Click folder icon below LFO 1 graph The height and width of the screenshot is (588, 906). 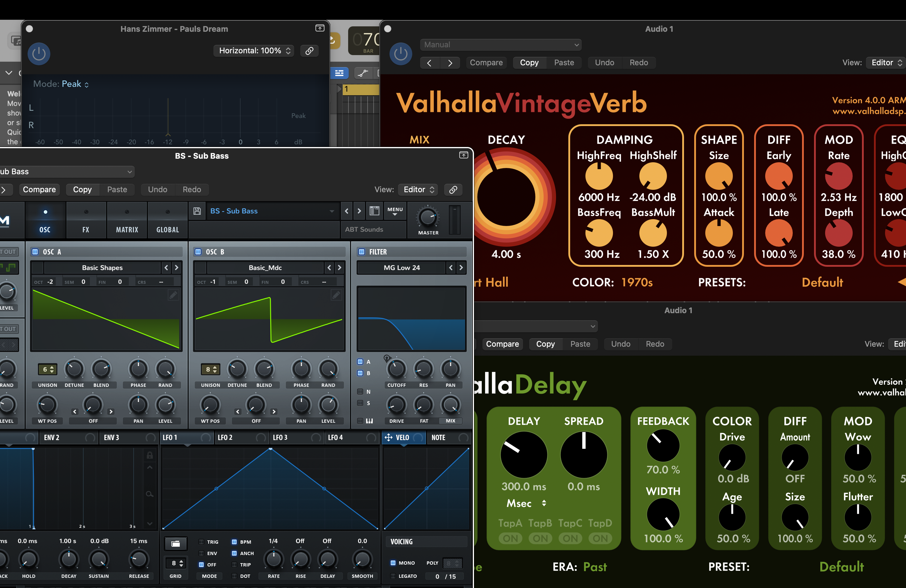point(176,543)
